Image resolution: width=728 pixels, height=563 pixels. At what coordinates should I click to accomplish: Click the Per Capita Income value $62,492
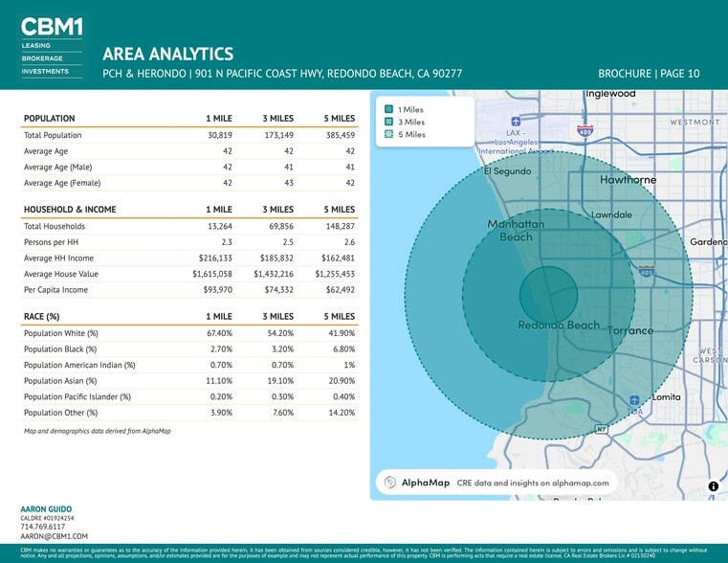pyautogui.click(x=341, y=290)
